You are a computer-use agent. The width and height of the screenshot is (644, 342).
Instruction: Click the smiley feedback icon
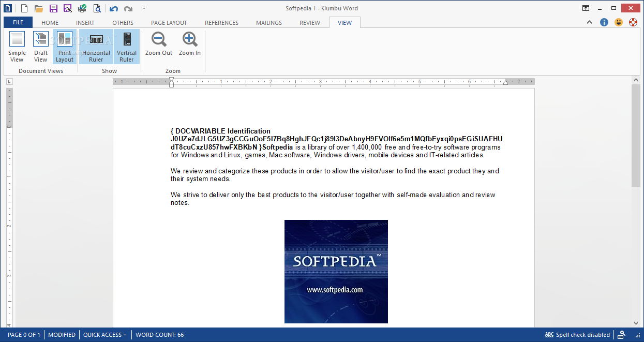(x=619, y=22)
